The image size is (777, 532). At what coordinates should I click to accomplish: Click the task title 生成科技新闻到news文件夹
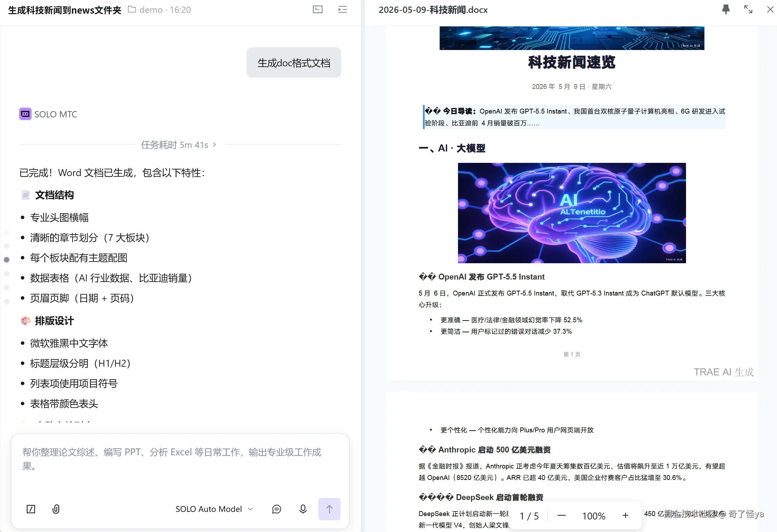point(65,10)
